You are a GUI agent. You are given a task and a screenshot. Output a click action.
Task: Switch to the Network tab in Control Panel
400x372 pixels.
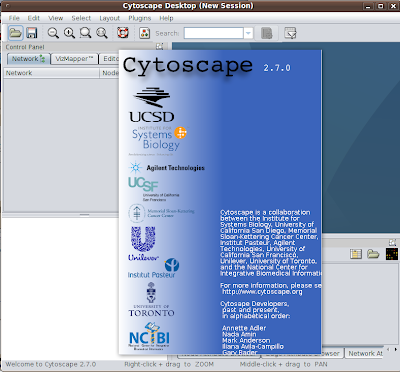[x=28, y=59]
